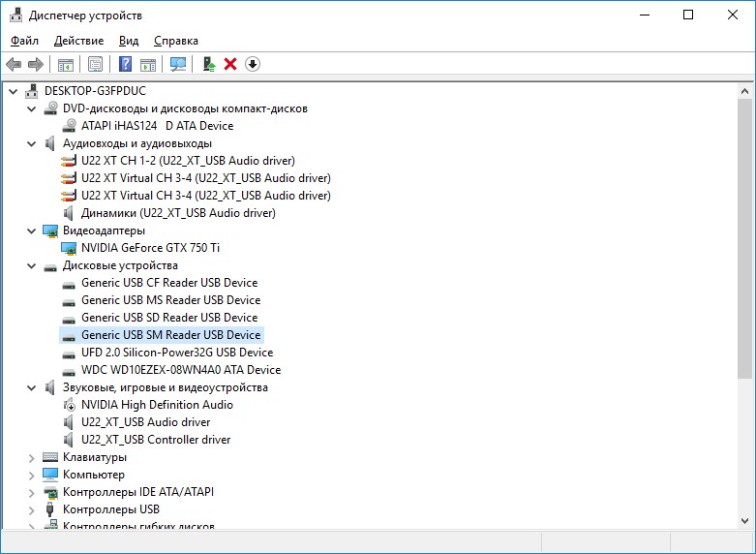
Task: Click the blue Help question mark icon
Action: (x=125, y=64)
